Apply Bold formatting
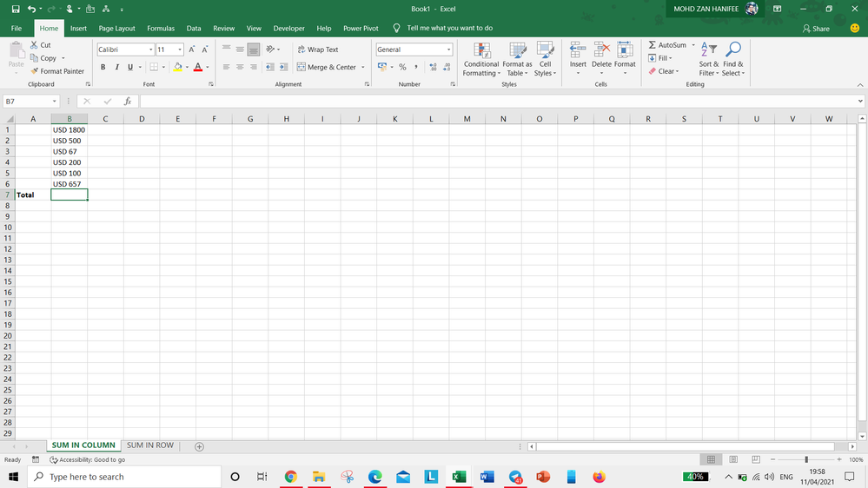 coord(103,67)
